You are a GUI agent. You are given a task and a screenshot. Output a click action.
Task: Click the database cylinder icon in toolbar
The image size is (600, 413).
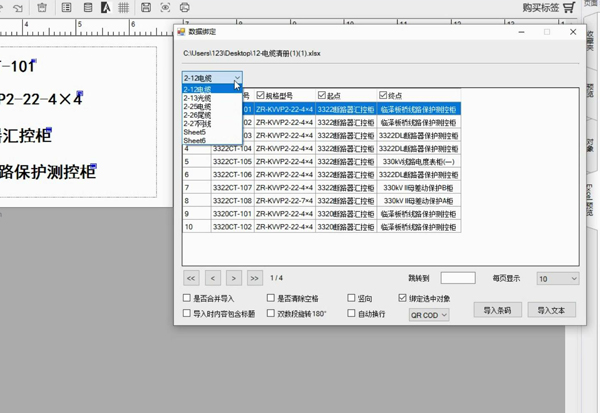tap(88, 8)
